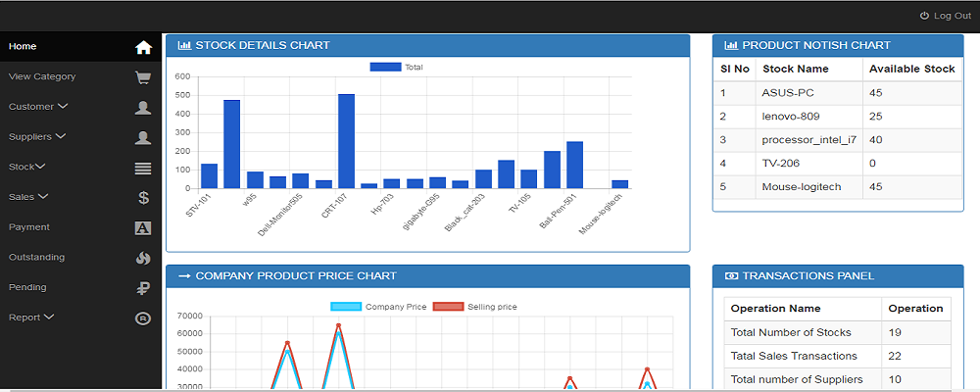Click the View Category shopping cart icon
The height and width of the screenshot is (392, 980).
point(143,77)
